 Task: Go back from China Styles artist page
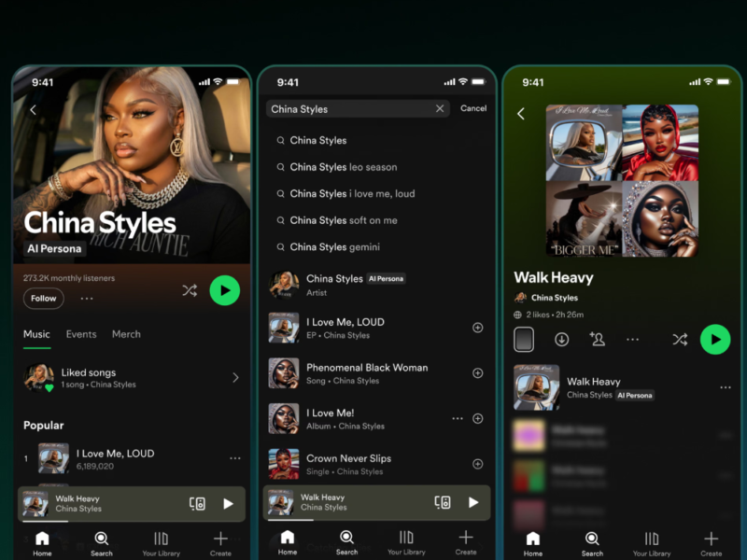33,110
